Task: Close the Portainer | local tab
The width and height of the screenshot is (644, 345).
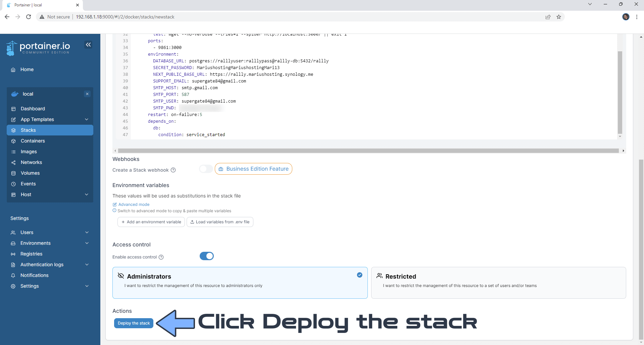Action: 78,5
